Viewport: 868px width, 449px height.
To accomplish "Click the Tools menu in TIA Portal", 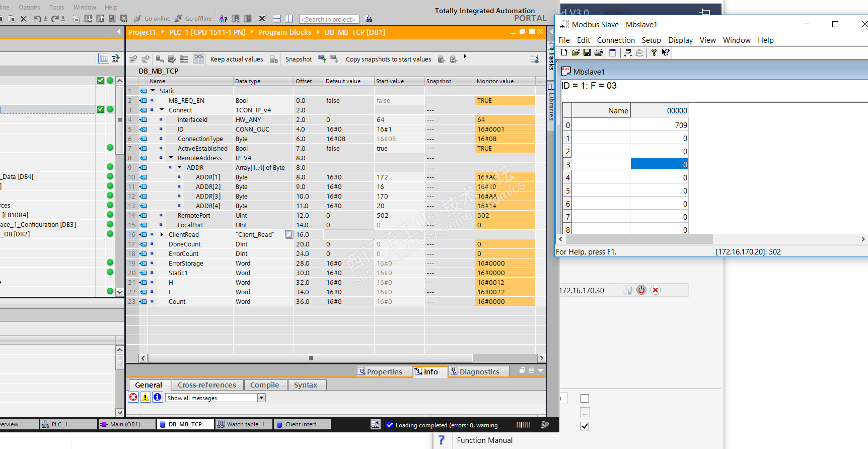I will tap(56, 8).
